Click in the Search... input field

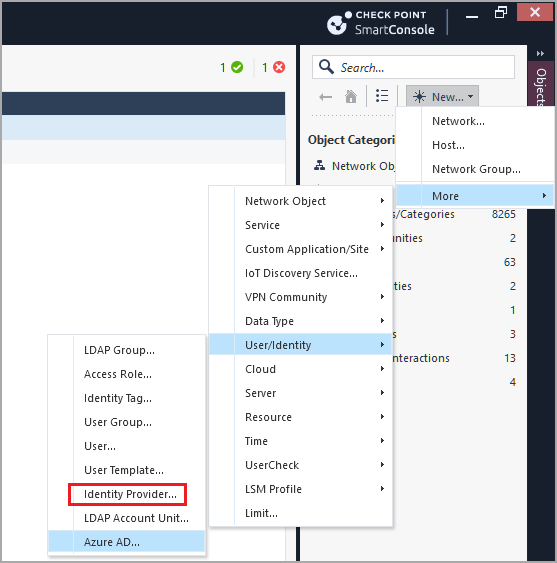[413, 67]
